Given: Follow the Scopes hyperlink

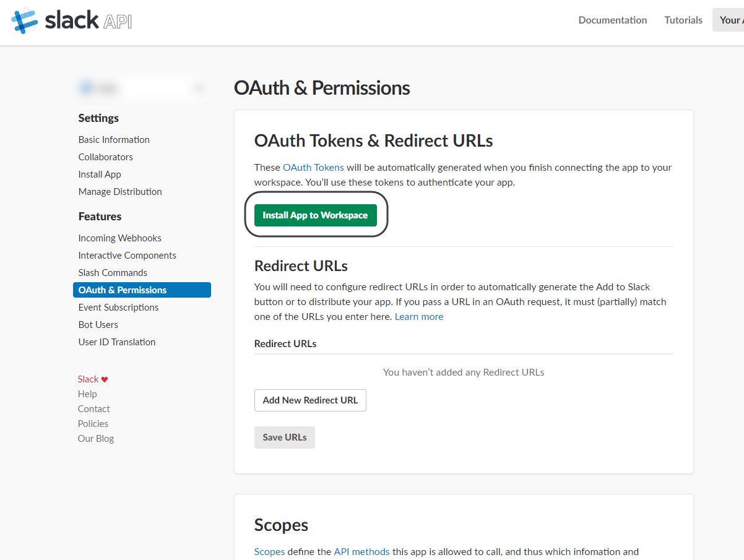Looking at the screenshot, I should tap(270, 552).
